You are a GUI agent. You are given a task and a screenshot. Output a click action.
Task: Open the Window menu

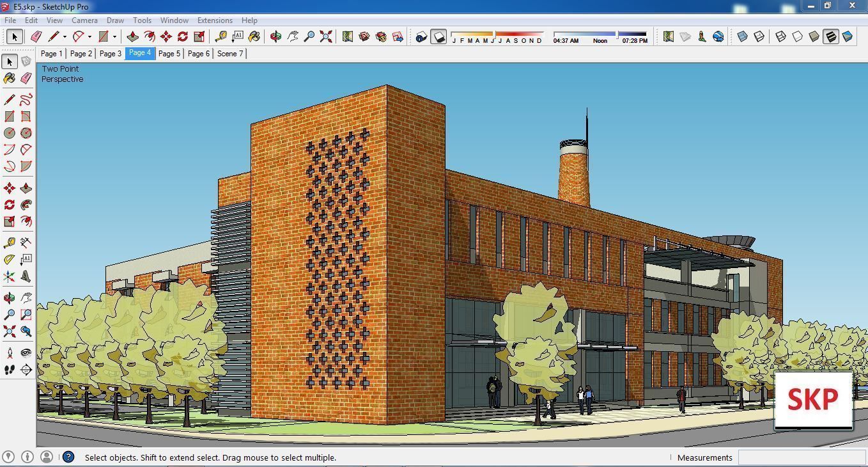174,20
